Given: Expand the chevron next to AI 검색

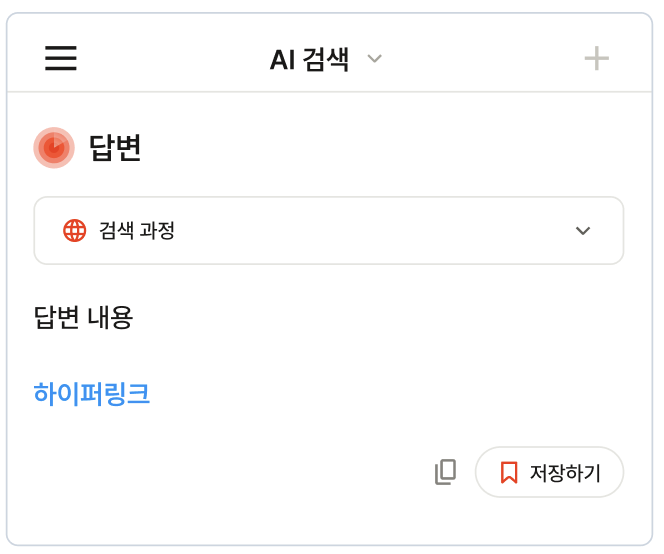Looking at the screenshot, I should coord(375,59).
